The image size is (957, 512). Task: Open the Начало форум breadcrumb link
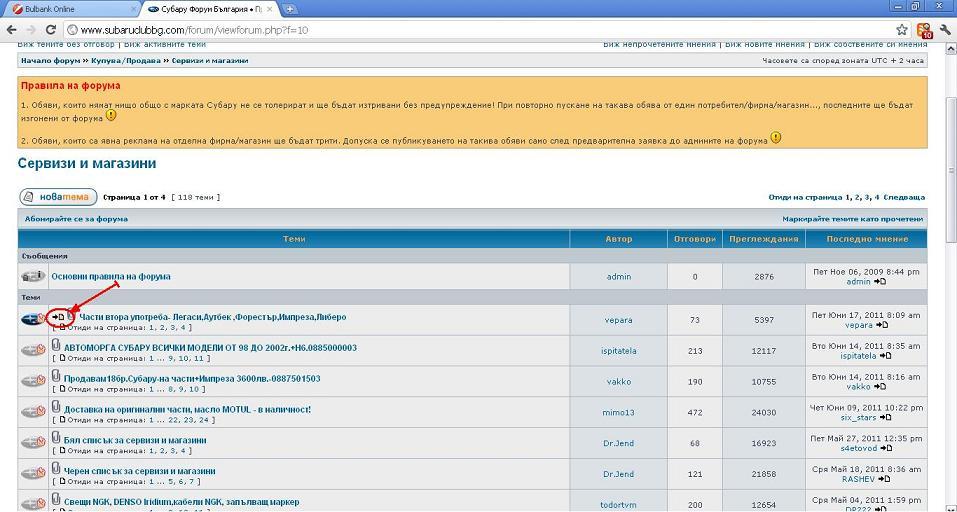coord(51,61)
